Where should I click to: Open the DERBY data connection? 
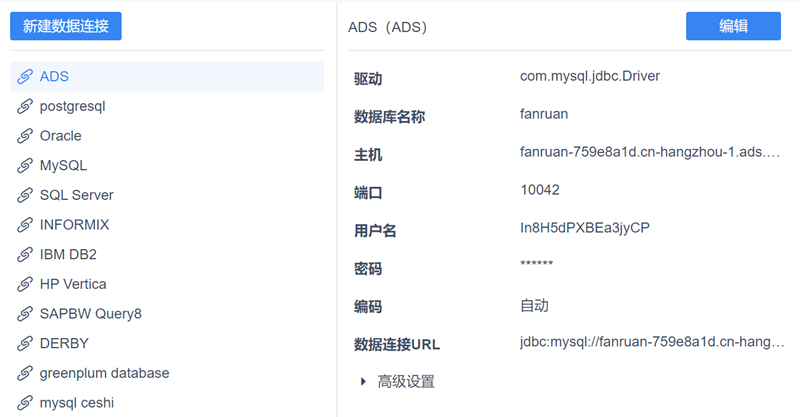coord(64,343)
